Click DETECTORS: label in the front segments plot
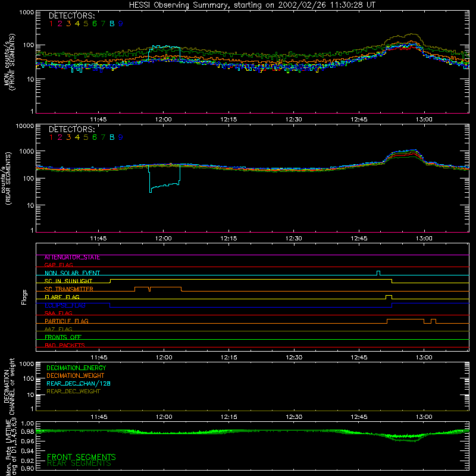This screenshot has height=476, width=476. (71, 15)
